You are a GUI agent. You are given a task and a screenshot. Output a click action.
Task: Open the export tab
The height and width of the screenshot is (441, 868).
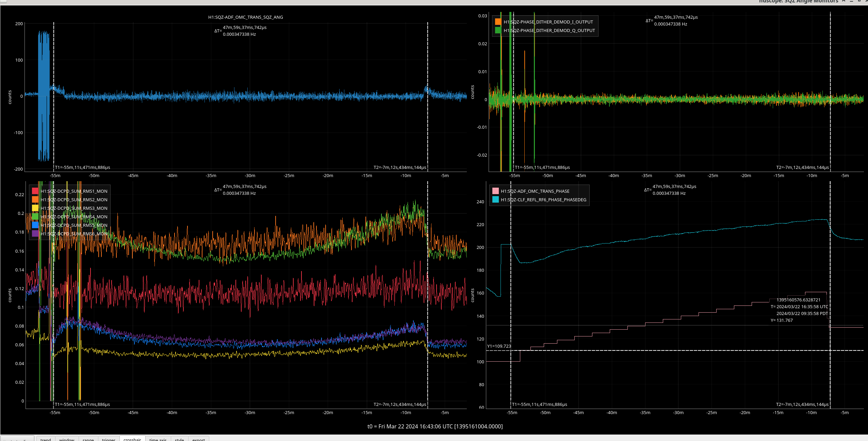198,439
